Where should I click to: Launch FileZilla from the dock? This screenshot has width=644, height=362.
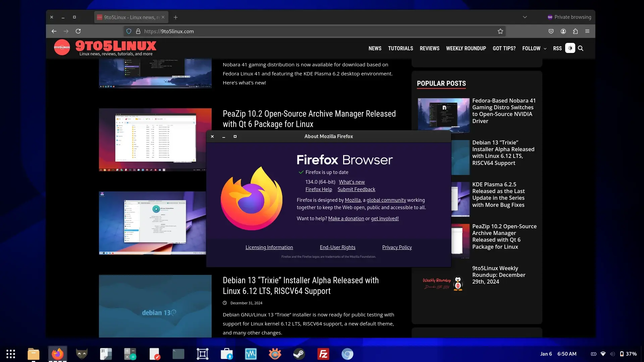click(323, 354)
